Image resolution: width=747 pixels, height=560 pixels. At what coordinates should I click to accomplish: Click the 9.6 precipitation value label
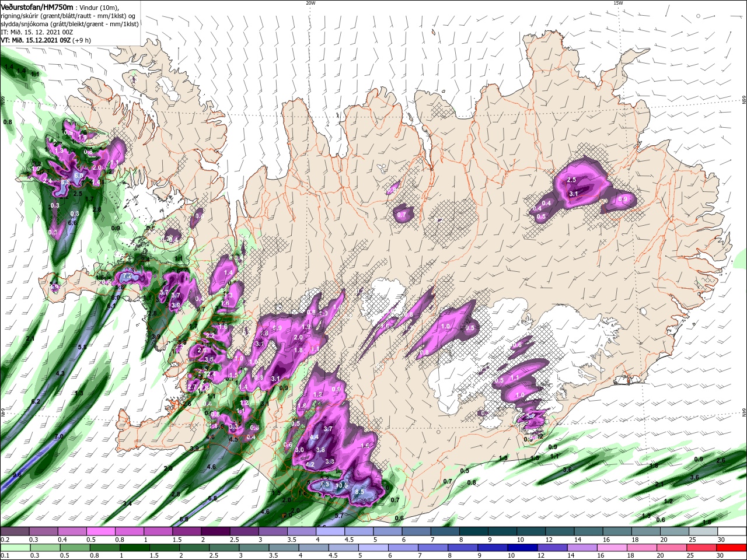pos(17,475)
